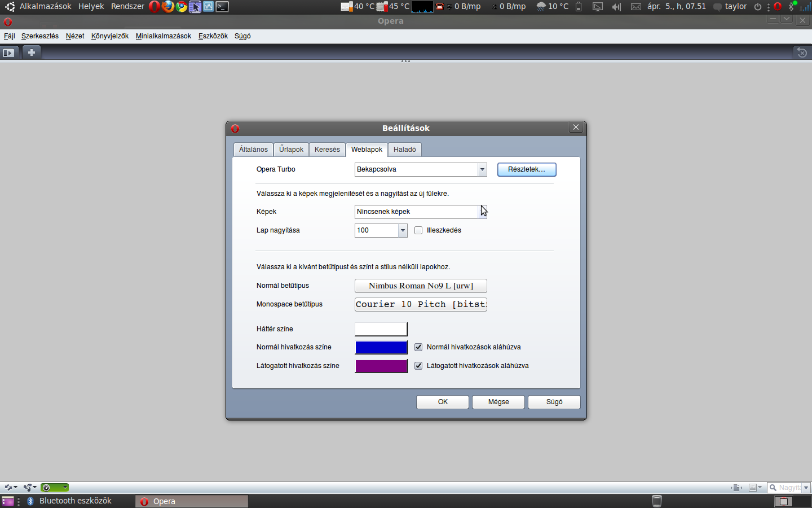The width and height of the screenshot is (812, 508).
Task: Open Opera Link sync status icon
Action: coord(11,488)
